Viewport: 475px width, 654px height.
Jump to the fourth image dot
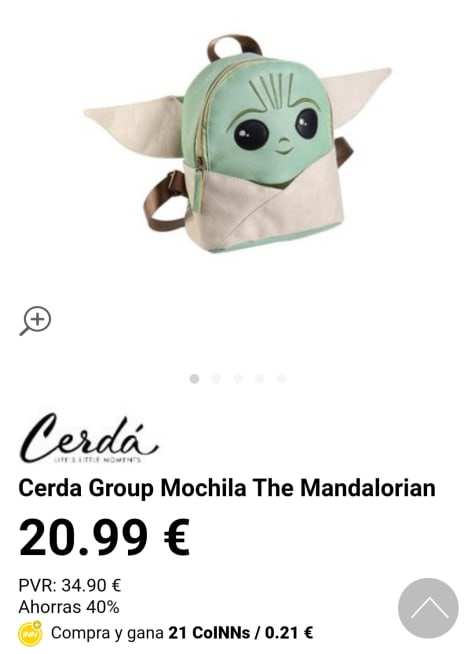coord(259,379)
